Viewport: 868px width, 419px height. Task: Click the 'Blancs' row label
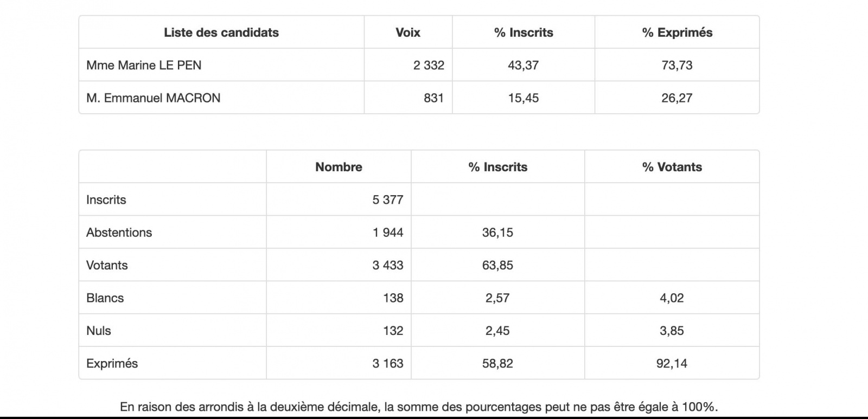pyautogui.click(x=105, y=298)
